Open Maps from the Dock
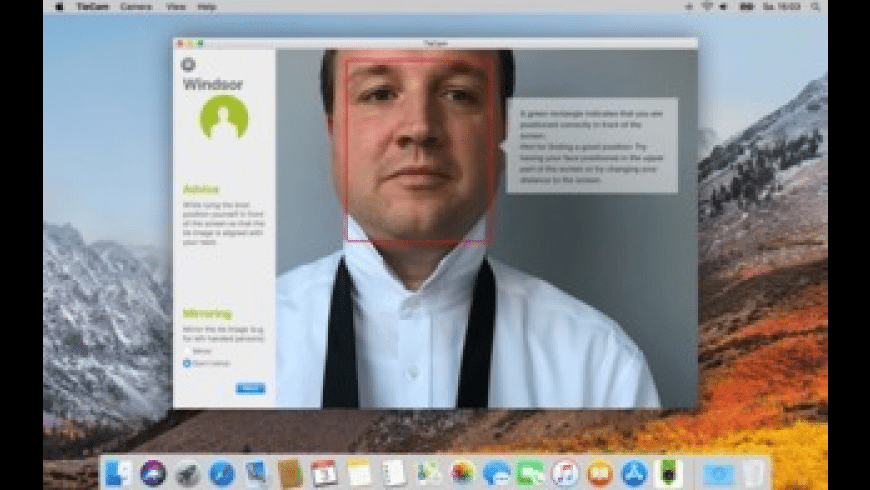The width and height of the screenshot is (870, 490). click(428, 473)
